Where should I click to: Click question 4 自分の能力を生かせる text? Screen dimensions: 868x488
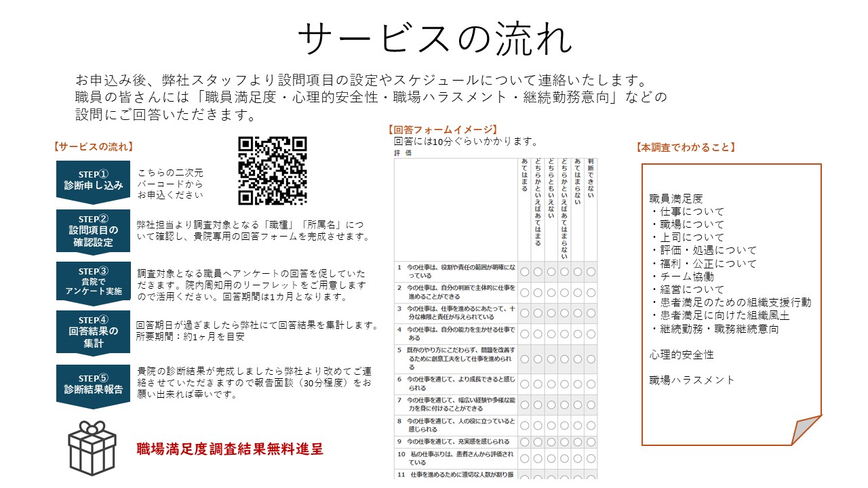[x=456, y=333]
